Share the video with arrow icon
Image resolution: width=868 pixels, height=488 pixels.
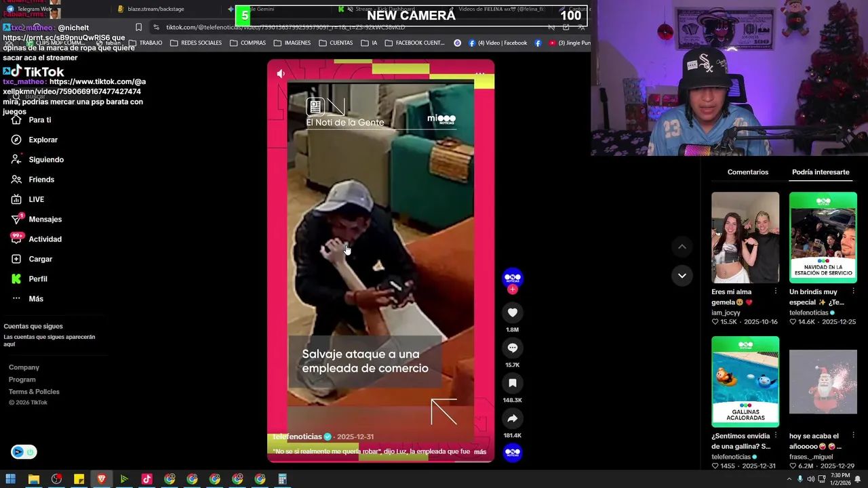[x=513, y=418]
